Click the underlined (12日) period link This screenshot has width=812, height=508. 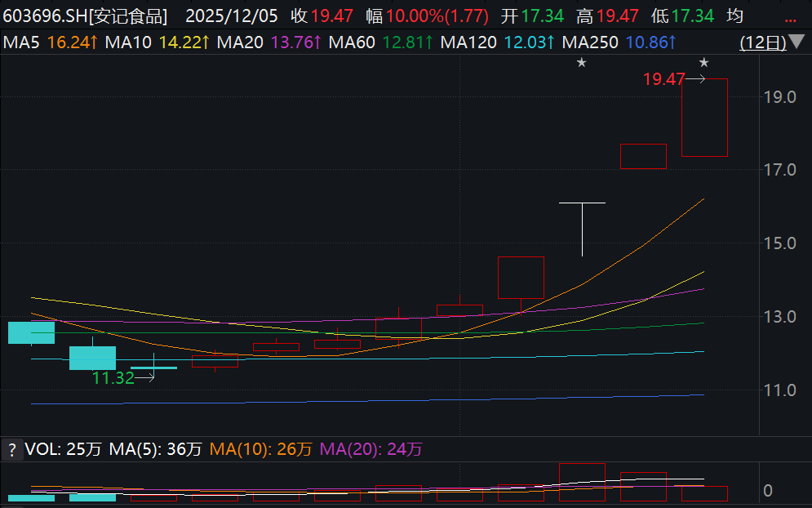pyautogui.click(x=763, y=42)
